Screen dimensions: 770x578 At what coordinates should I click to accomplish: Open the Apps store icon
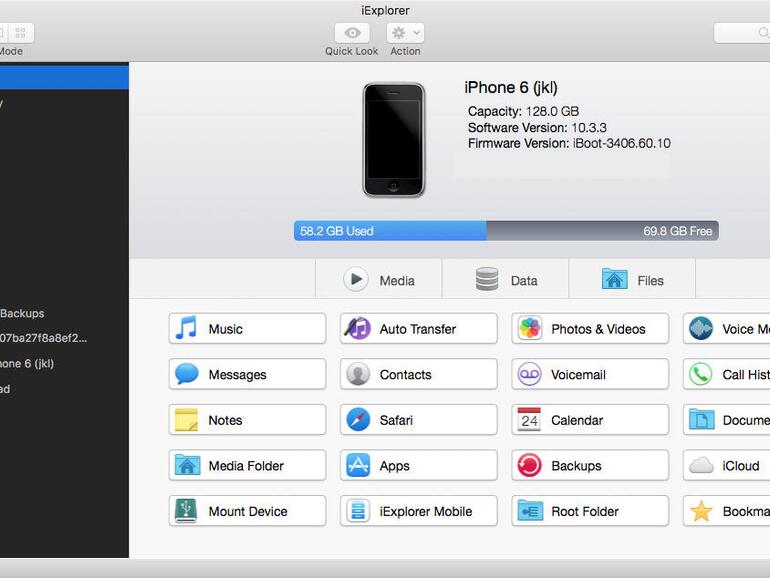click(x=358, y=465)
